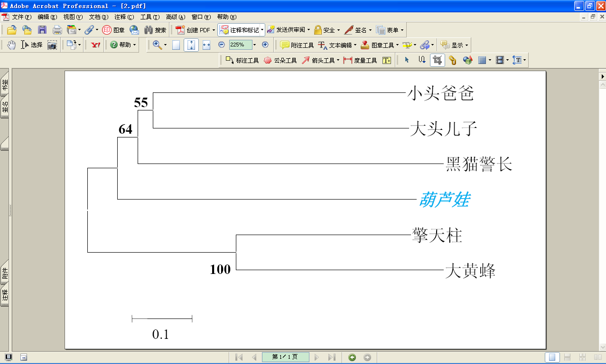Select the Crop tool
This screenshot has width=606, height=364.
click(437, 60)
